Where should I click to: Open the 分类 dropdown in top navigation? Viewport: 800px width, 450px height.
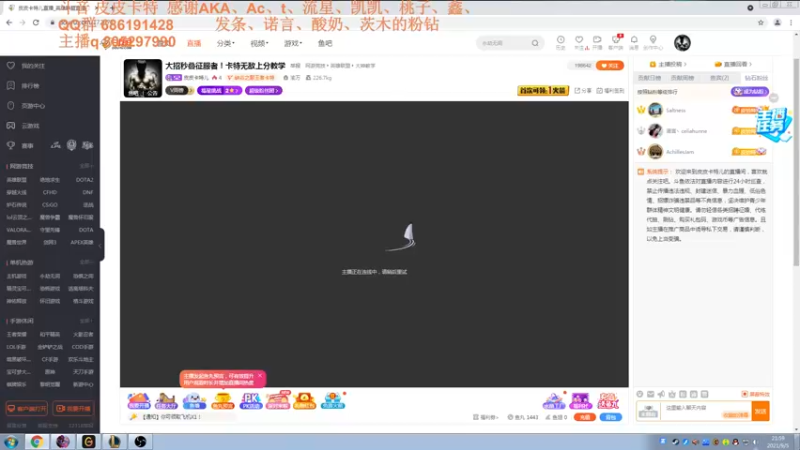tap(225, 43)
